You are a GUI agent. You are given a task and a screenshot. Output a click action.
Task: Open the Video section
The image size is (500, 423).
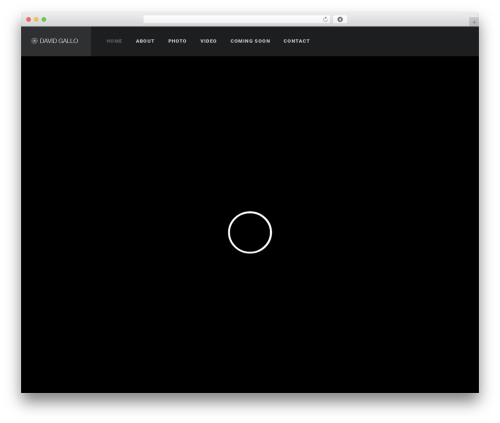tap(208, 41)
